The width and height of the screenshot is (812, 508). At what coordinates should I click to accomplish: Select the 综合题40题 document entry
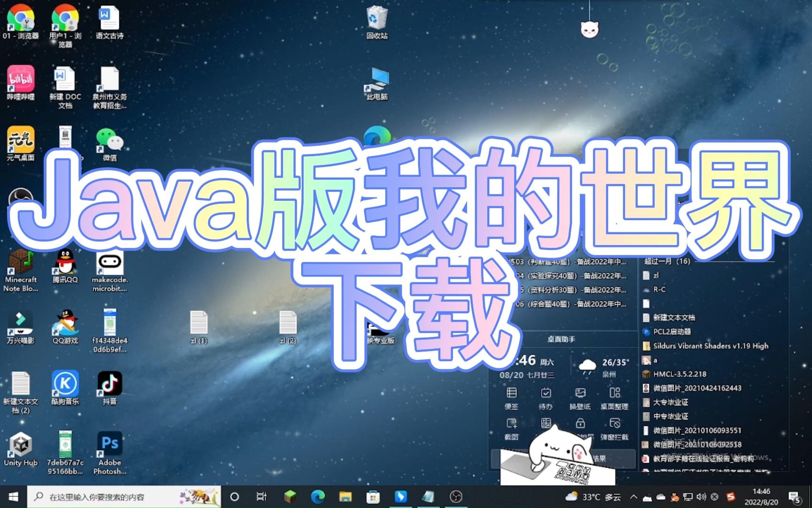[x=570, y=304]
